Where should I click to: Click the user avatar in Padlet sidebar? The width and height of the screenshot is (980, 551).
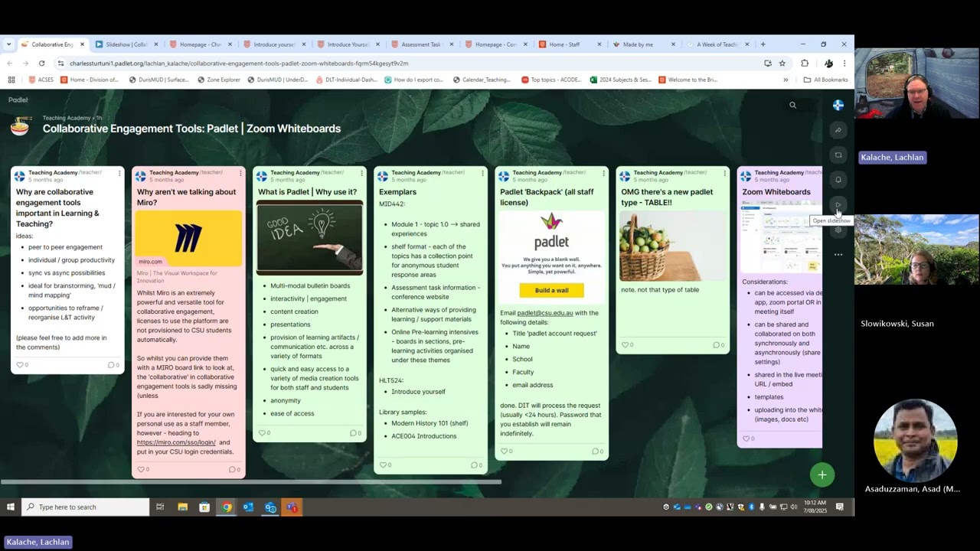(x=838, y=106)
